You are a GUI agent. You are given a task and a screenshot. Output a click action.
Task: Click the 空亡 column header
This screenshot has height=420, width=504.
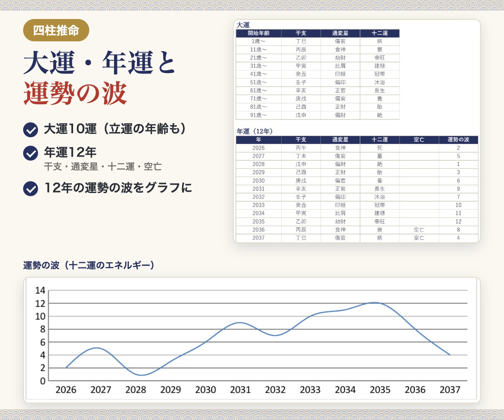[x=419, y=140]
